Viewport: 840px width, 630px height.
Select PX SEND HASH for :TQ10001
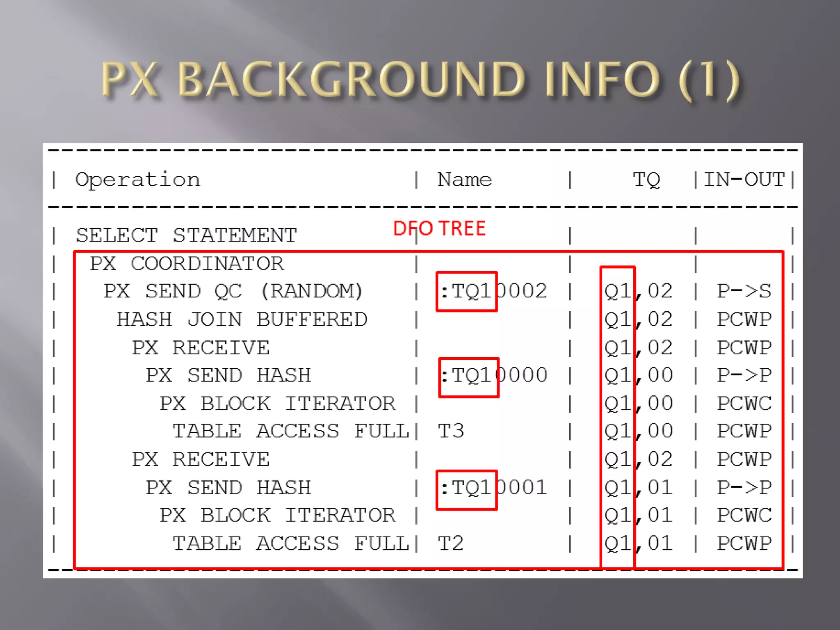click(x=228, y=488)
